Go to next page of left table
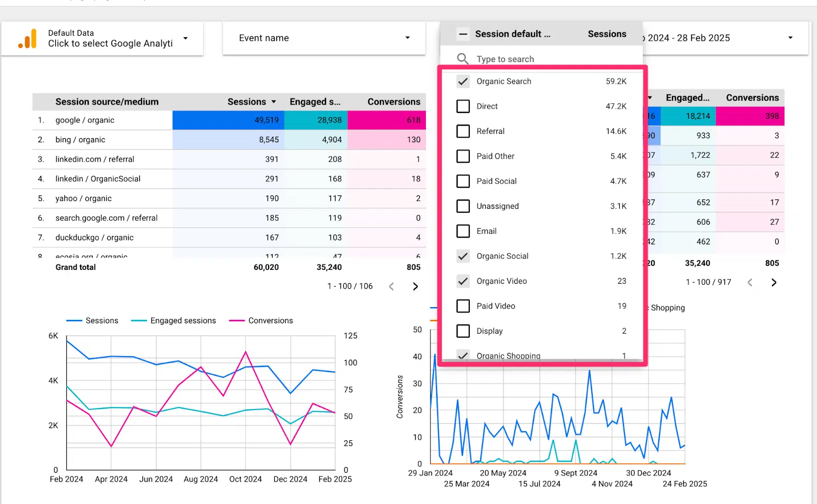This screenshot has width=817, height=504. [x=415, y=287]
